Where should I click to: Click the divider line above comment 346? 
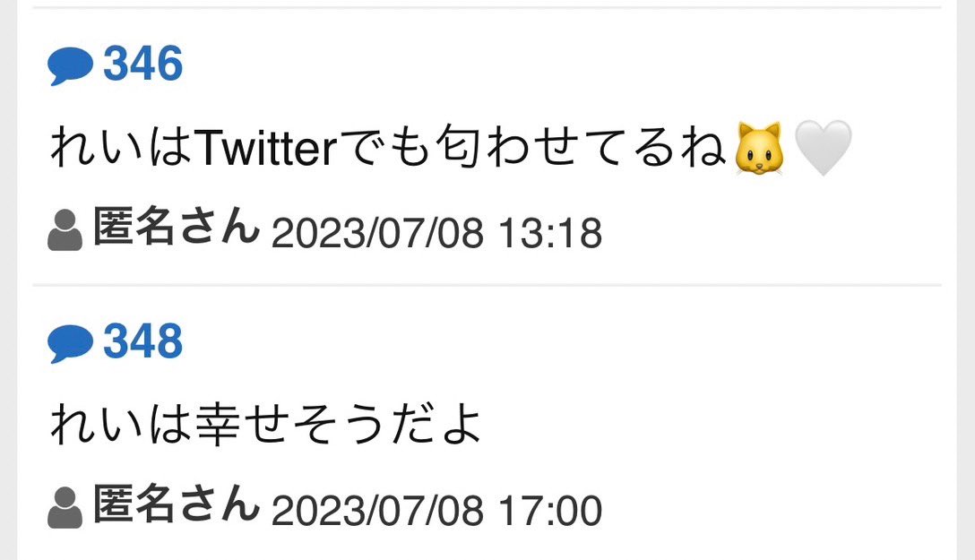coord(487,7)
